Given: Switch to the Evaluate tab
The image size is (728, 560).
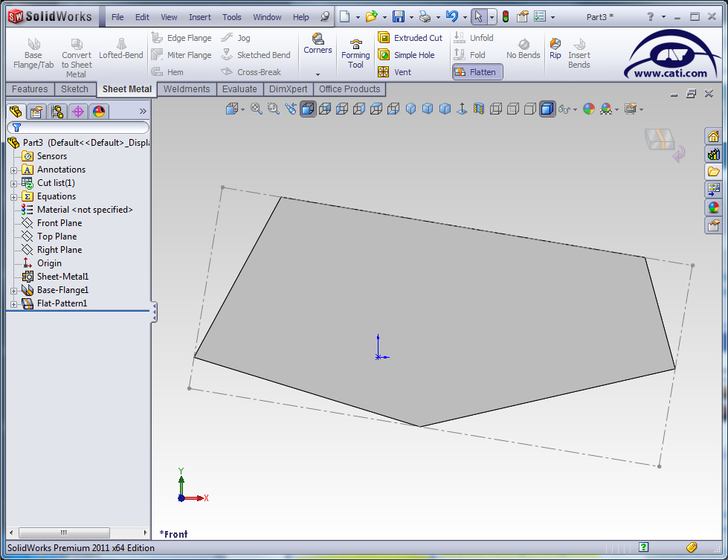Looking at the screenshot, I should click(239, 89).
